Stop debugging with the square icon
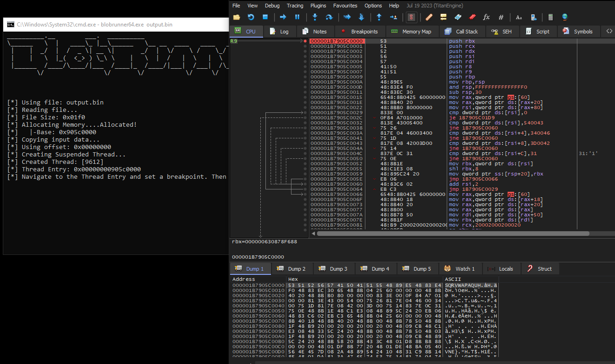The width and height of the screenshot is (615, 364). click(265, 17)
